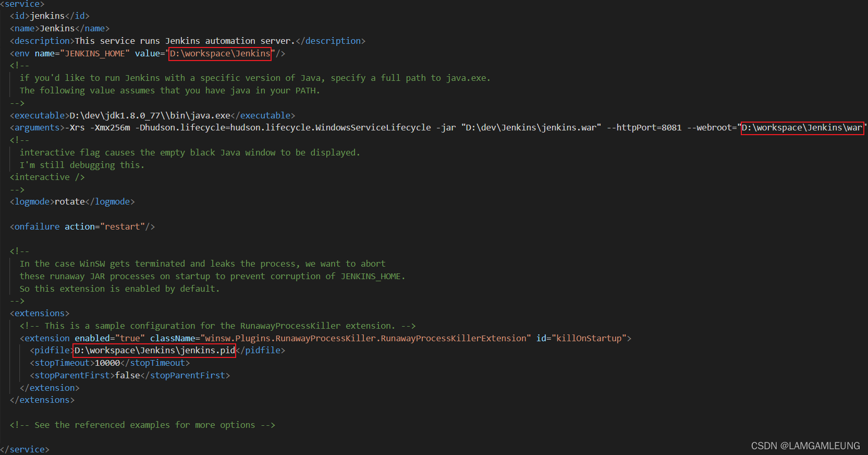
Task: Click the false stopParentFirst value
Action: 128,376
